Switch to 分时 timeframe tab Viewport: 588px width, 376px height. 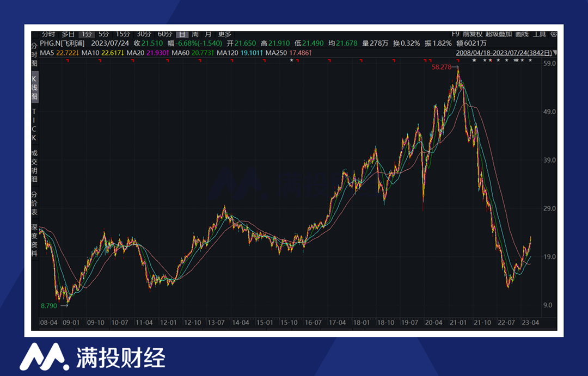[48, 34]
